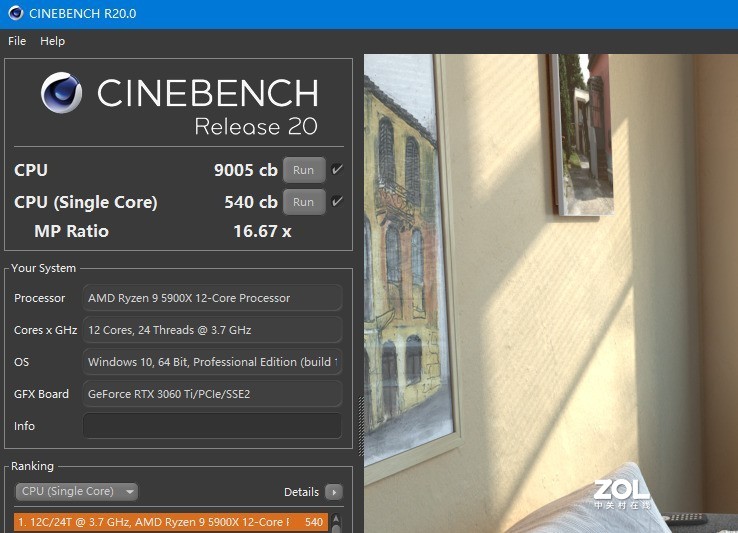Screen dimensions: 738x533
Task: Open the File menu
Action: point(17,41)
